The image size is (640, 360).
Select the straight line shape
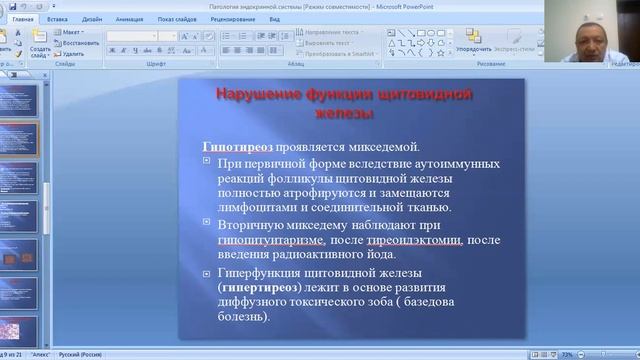pos(402,33)
